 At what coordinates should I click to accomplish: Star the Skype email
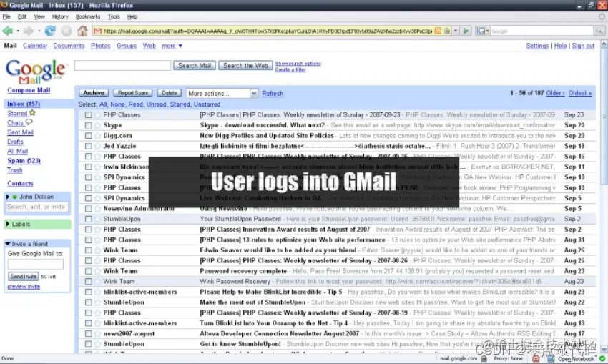(x=97, y=125)
